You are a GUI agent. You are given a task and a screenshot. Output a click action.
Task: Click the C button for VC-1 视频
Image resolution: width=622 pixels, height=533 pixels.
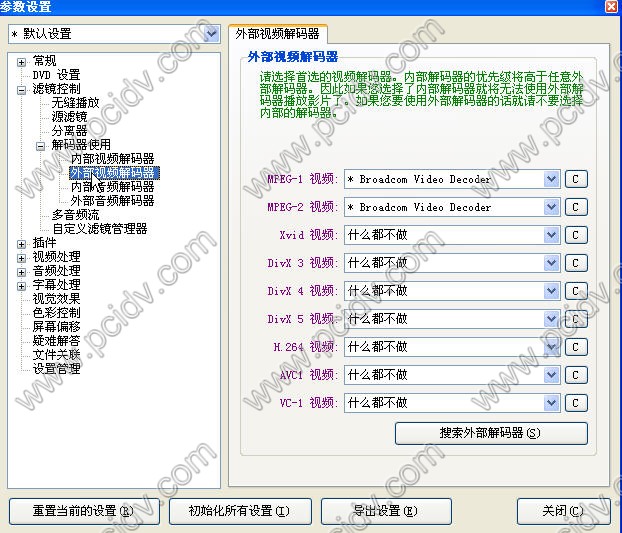click(x=576, y=403)
